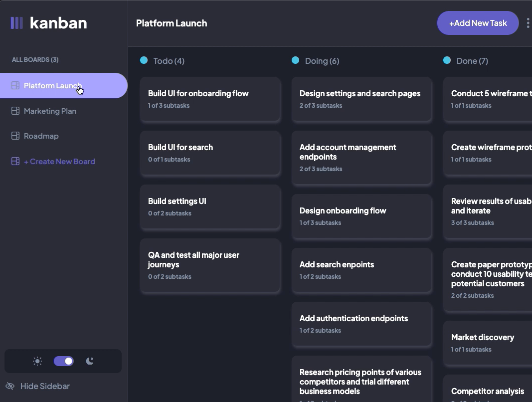Click the kanban logo bars icon

point(16,23)
